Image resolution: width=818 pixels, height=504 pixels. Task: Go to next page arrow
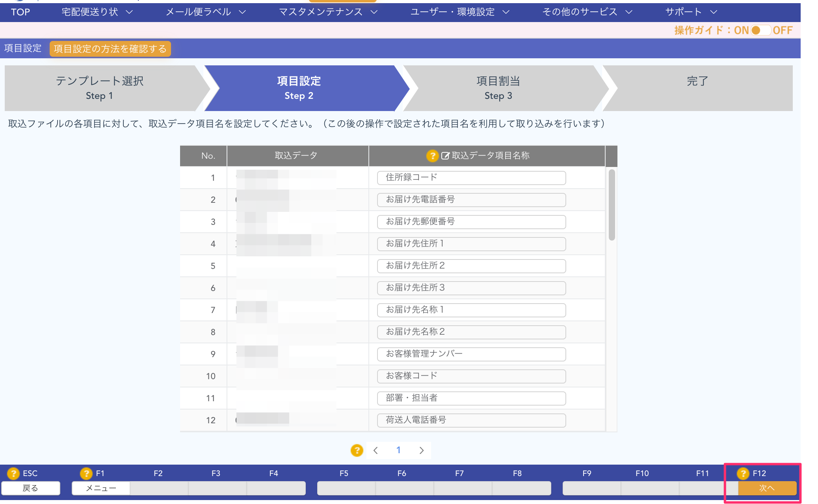click(422, 450)
